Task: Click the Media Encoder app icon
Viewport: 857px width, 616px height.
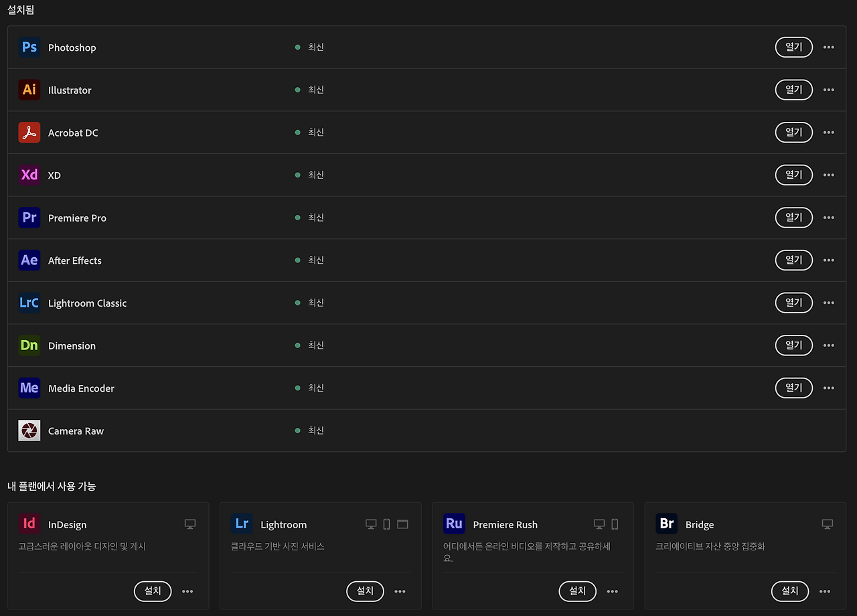Action: pyautogui.click(x=29, y=388)
